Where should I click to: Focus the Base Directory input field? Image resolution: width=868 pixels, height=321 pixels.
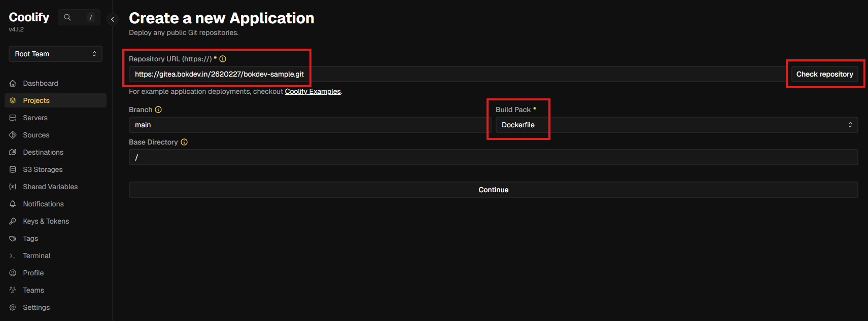tap(494, 157)
